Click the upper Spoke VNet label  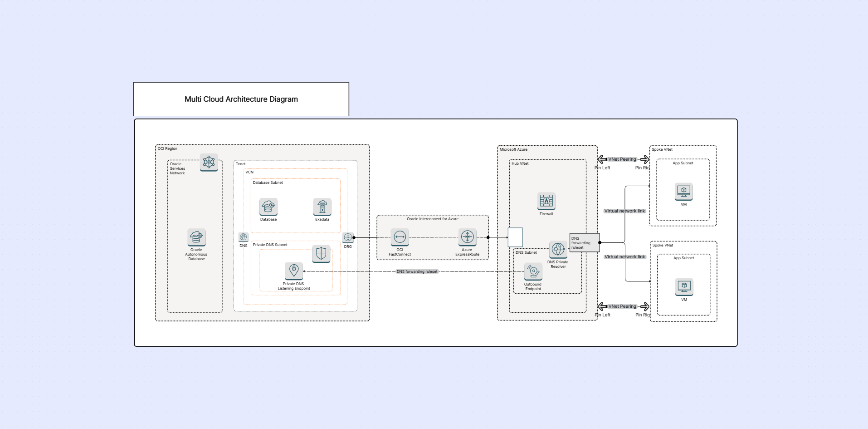[x=662, y=149]
